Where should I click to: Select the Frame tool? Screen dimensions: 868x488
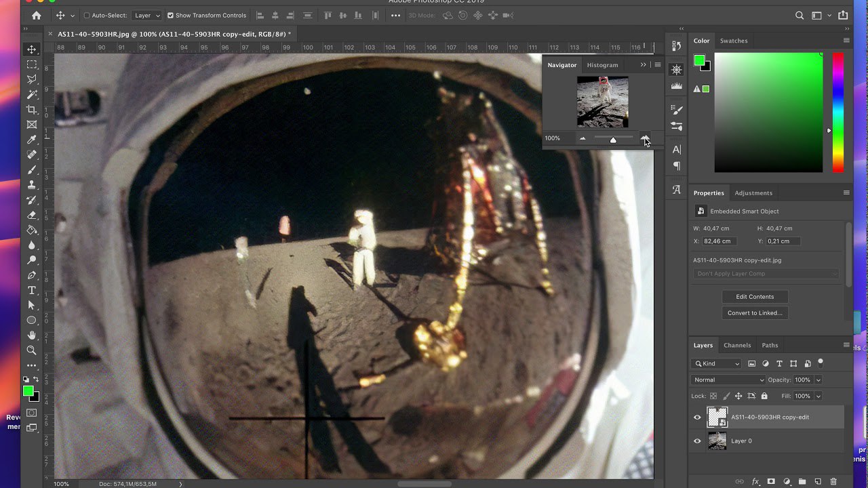31,125
